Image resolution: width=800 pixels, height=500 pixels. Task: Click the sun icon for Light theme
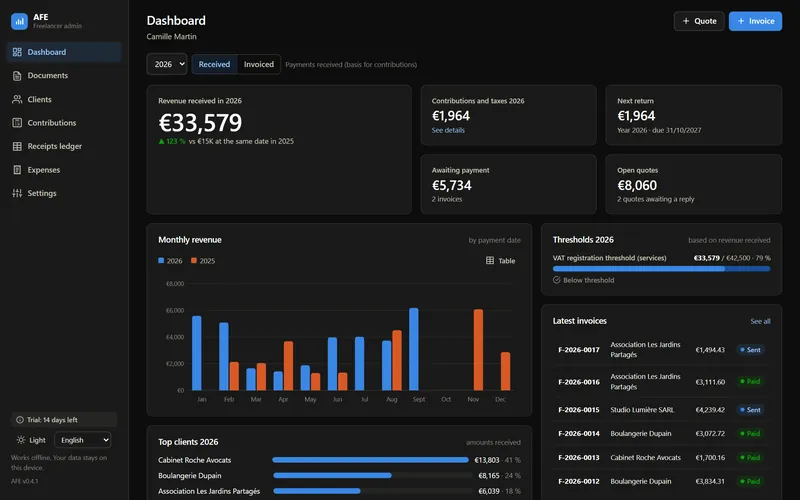tap(21, 440)
